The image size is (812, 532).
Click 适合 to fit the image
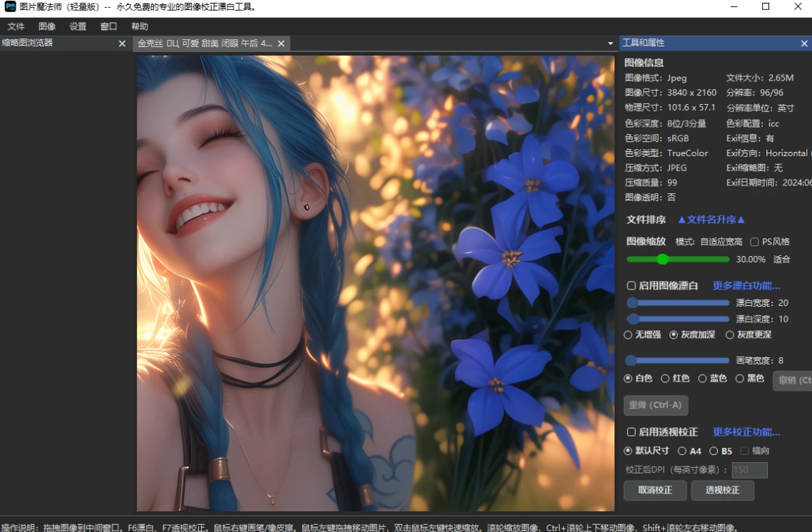(x=781, y=260)
